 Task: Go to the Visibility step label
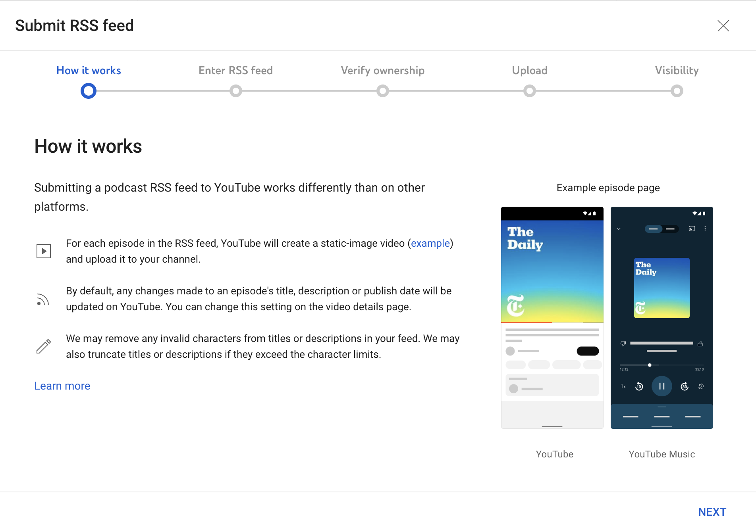click(x=677, y=71)
